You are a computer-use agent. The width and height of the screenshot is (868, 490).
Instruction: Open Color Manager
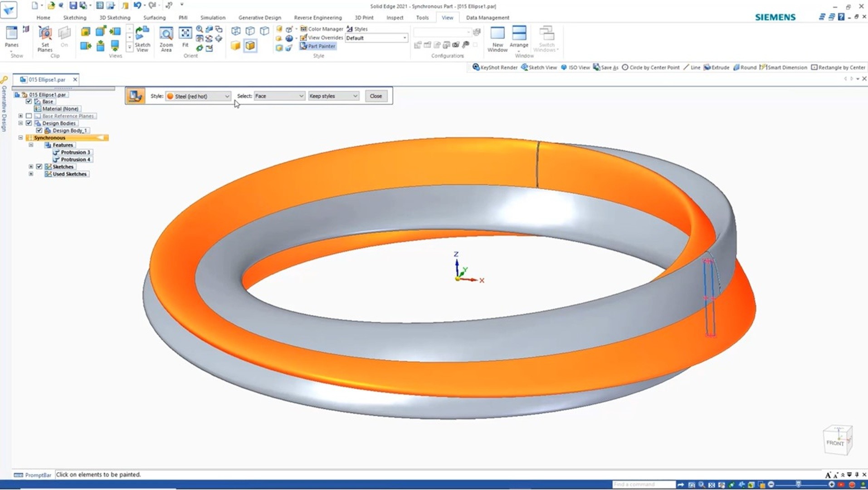click(322, 29)
